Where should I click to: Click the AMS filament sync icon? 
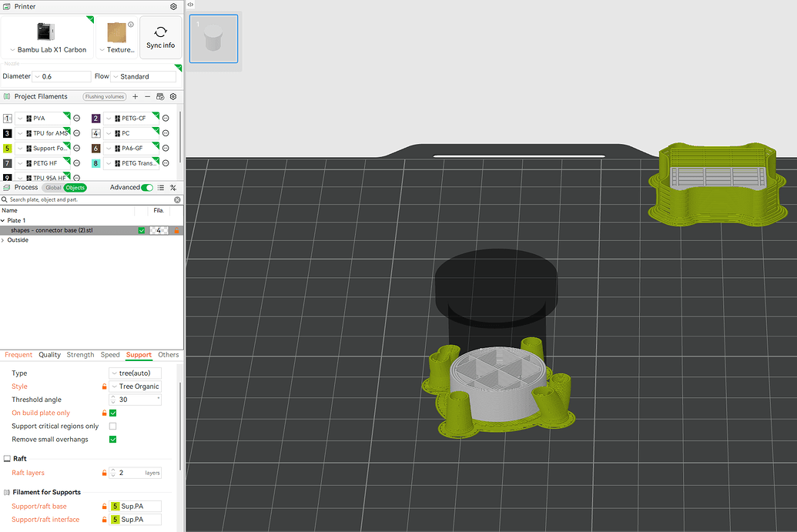[160, 96]
